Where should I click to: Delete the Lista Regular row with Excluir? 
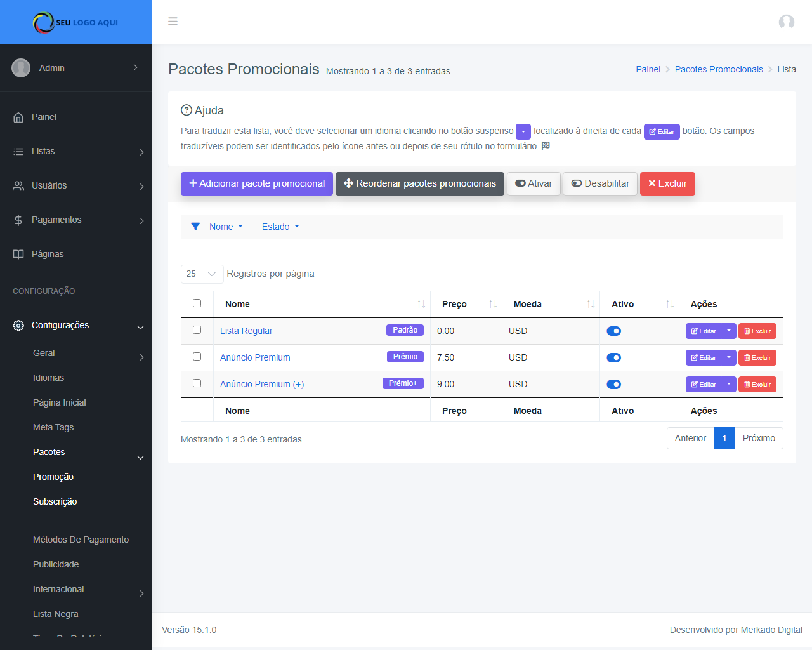point(757,331)
